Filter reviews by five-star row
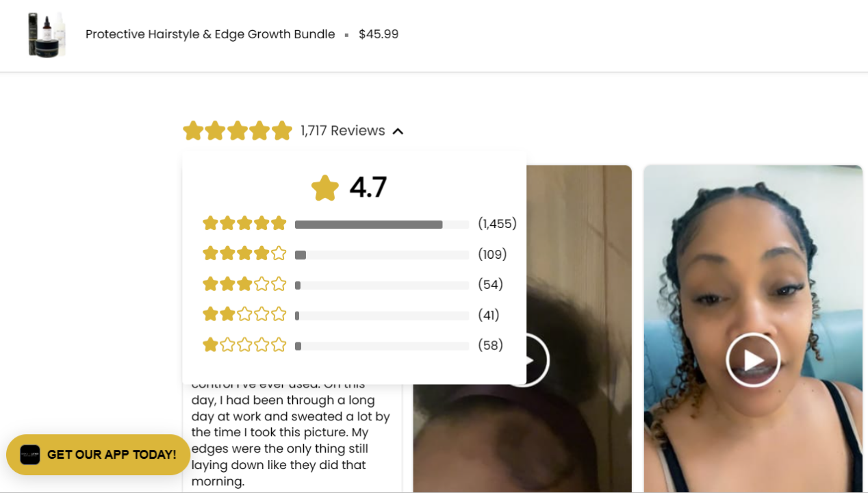The width and height of the screenshot is (868, 493). (x=359, y=224)
